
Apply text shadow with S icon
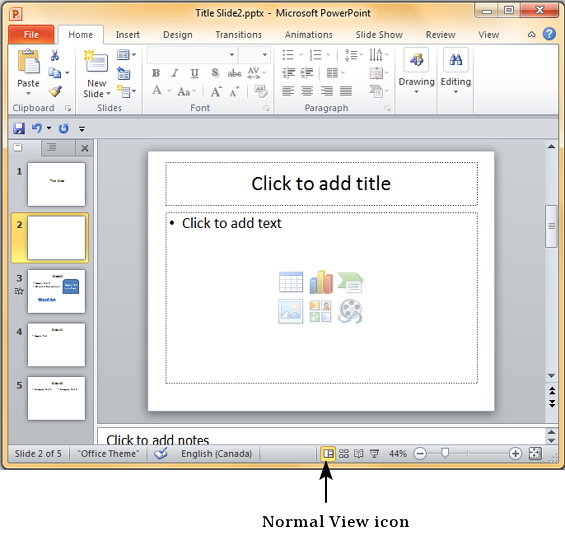pos(215,73)
